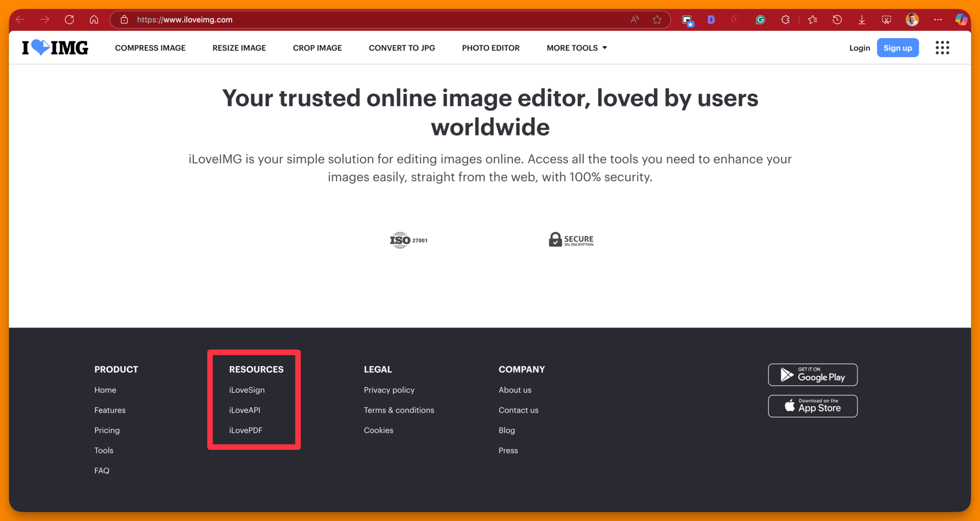Image resolution: width=980 pixels, height=521 pixels.
Task: Click the iLoveIMG logo
Action: point(55,48)
